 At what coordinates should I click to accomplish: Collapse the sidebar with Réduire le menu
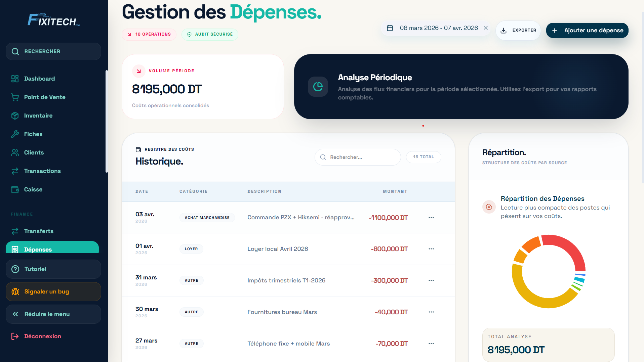coord(53,314)
